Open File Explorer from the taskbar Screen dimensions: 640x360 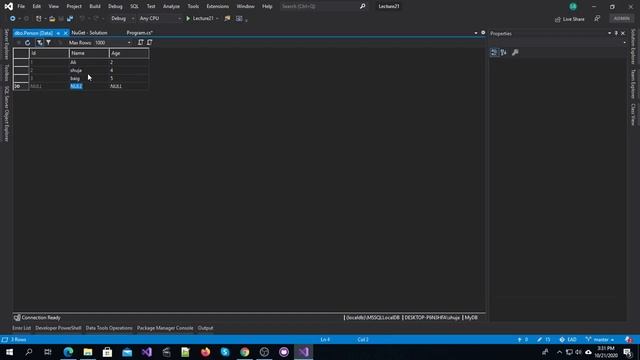pyautogui.click(x=88, y=352)
